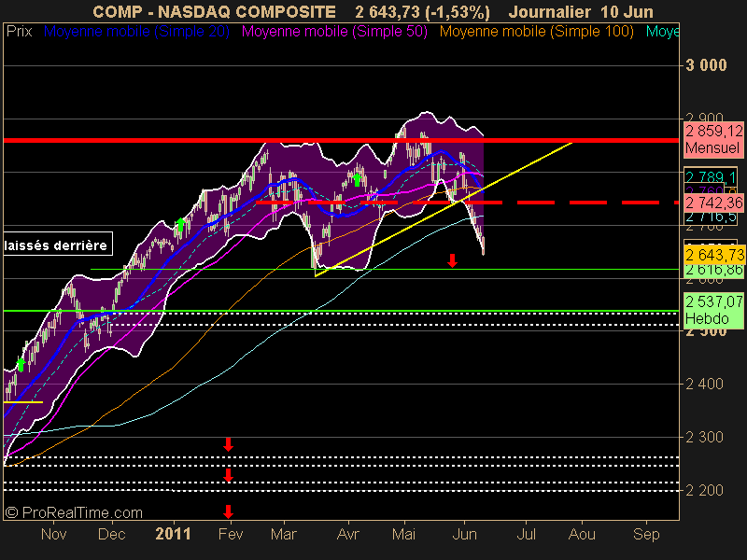Select the Moyenne mobile (Simple 100) legend

pos(536,32)
